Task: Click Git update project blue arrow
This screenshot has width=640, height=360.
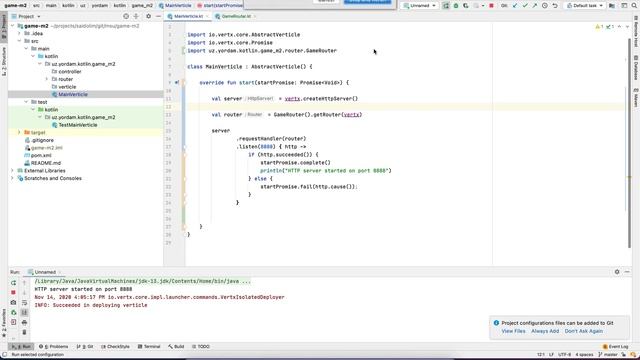Action: click(x=515, y=6)
